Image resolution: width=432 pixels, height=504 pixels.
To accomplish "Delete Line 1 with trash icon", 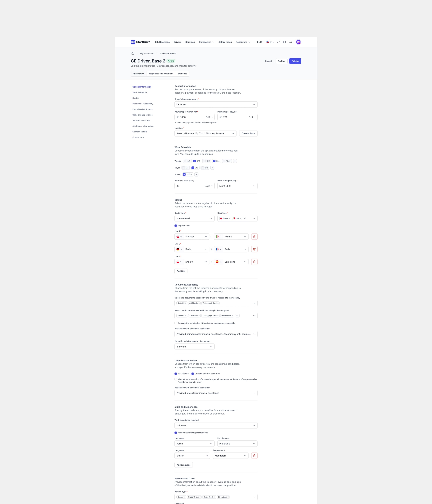I will pos(254,237).
